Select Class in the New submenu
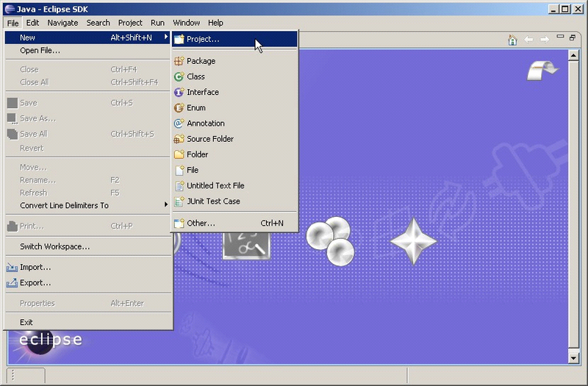Viewport: 588px width, 386px height. click(x=234, y=76)
